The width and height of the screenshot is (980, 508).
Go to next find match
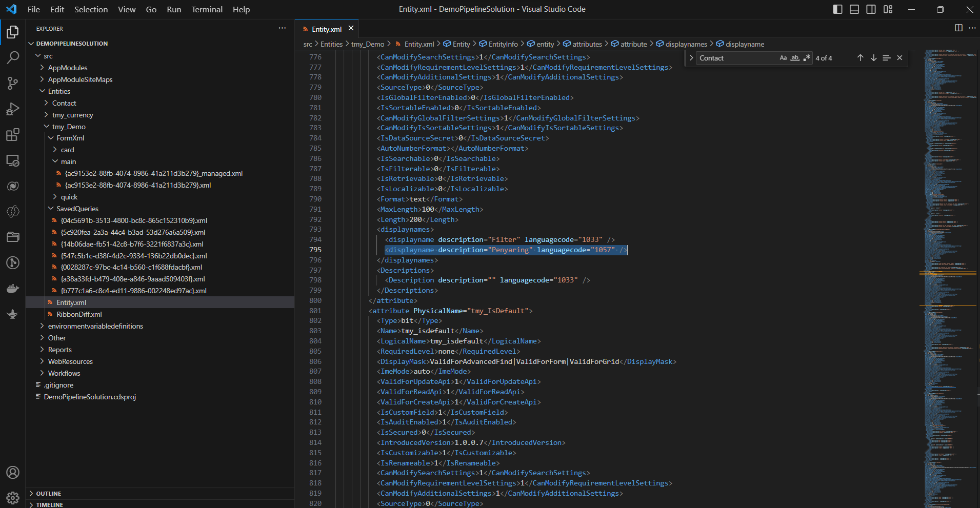click(873, 58)
